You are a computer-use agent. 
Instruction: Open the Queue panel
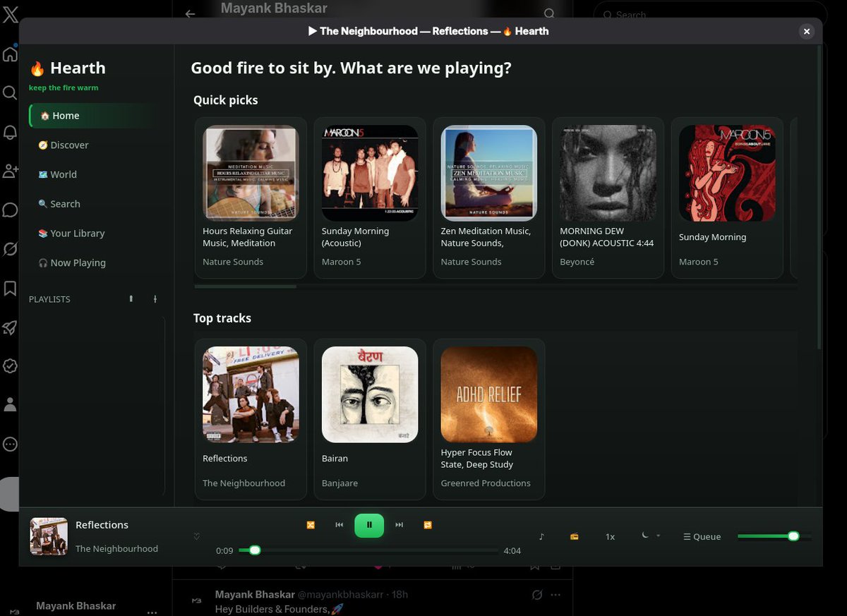(x=702, y=537)
